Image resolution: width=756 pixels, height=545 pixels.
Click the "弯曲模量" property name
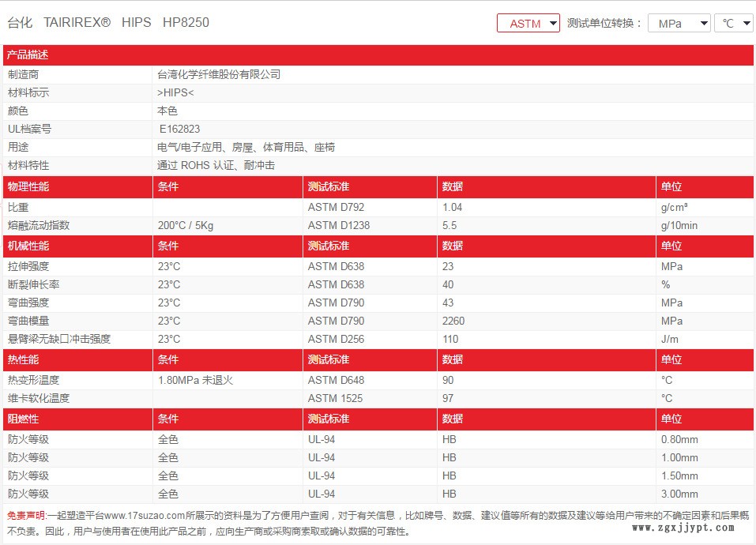(28, 321)
